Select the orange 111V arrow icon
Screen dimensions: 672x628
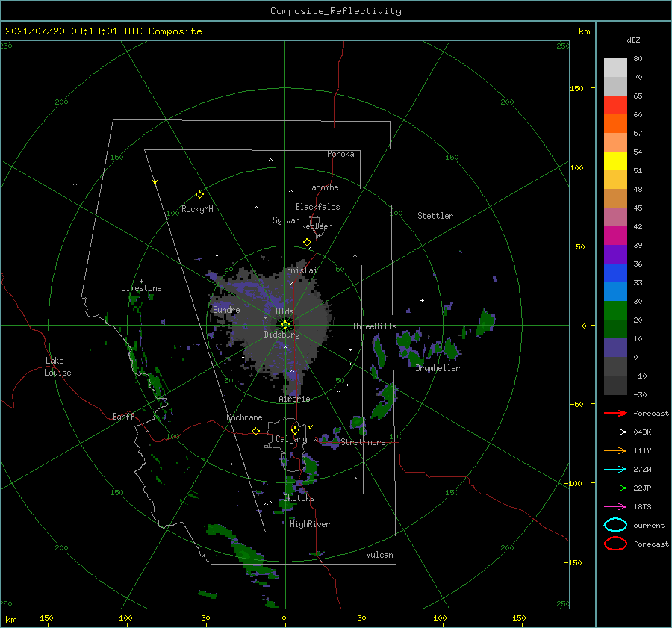(615, 450)
